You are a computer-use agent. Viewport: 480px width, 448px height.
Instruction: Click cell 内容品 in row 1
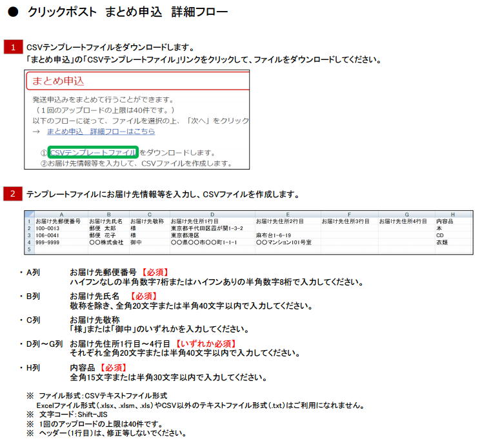tap(453, 221)
